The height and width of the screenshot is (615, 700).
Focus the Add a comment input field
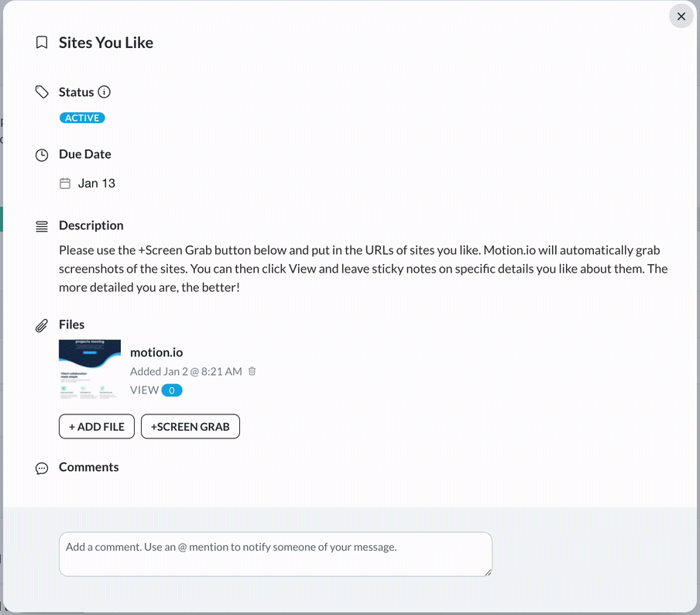[x=276, y=555]
